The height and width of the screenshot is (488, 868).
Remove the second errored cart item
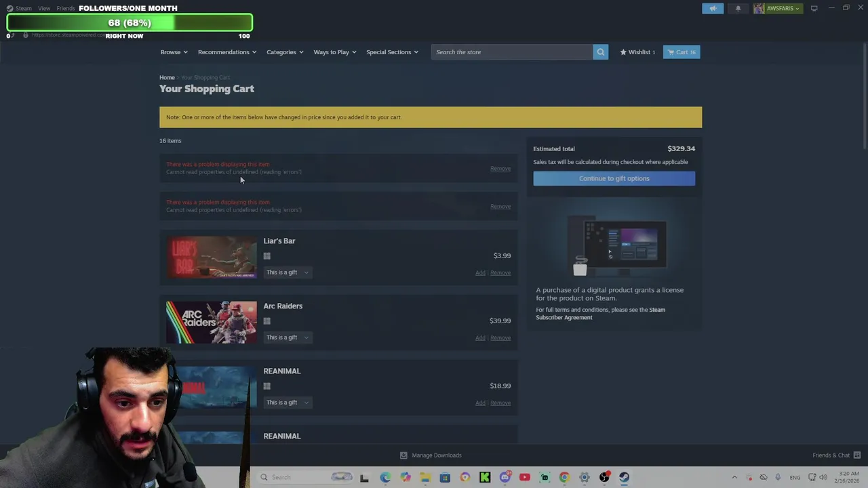[500, 207]
